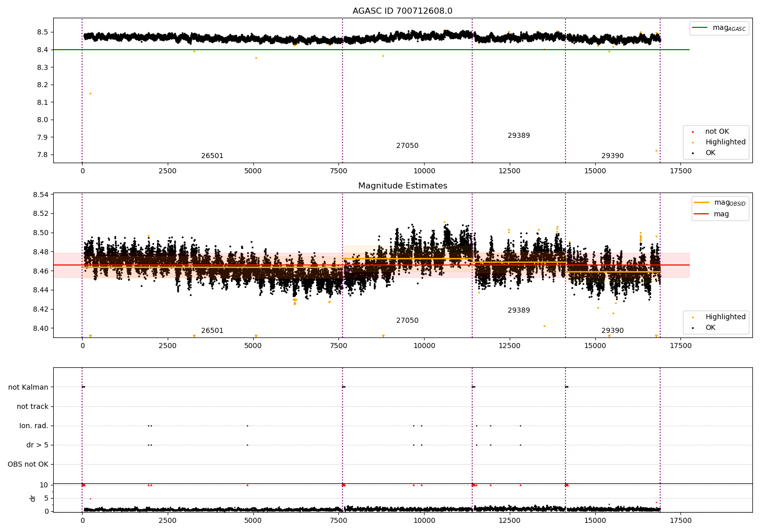Click the dr axis tick 5, bottom plot
Image resolution: width=760 pixels, height=532 pixels.
[46, 498]
